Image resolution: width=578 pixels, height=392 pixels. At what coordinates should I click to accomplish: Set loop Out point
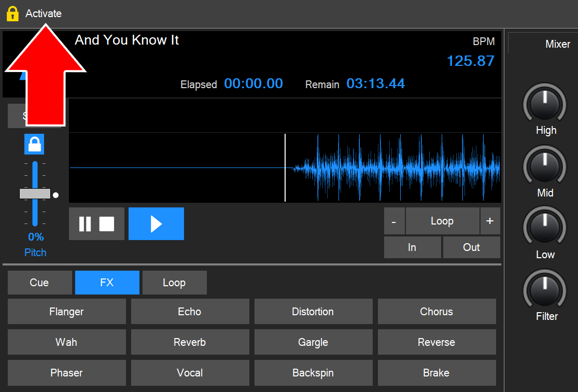(471, 247)
